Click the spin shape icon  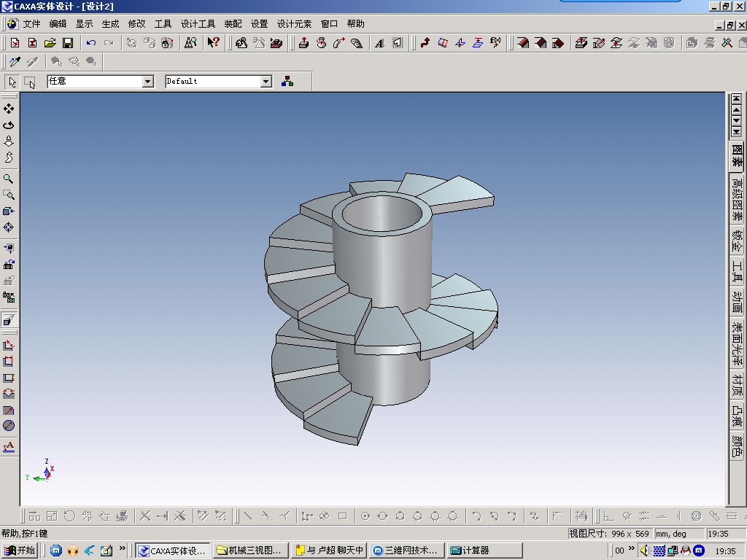[x=321, y=43]
